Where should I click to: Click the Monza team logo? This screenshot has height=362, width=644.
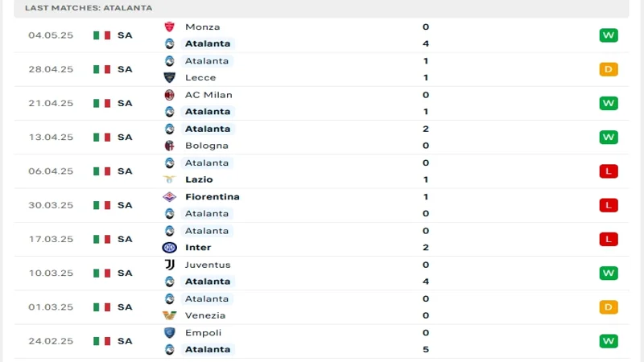pos(169,27)
